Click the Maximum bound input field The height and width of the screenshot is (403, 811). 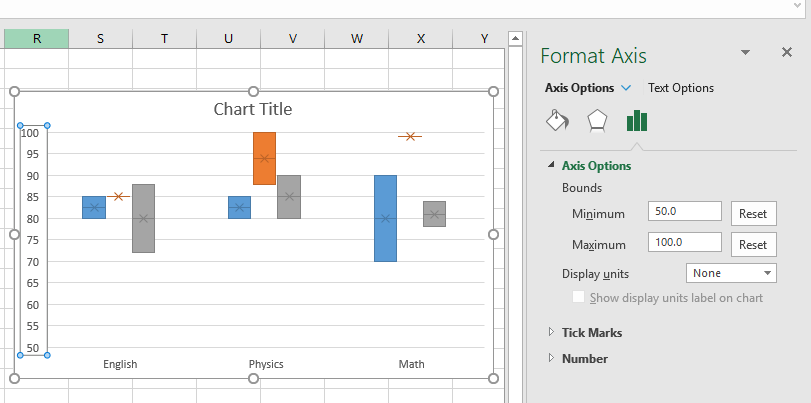tap(684, 242)
